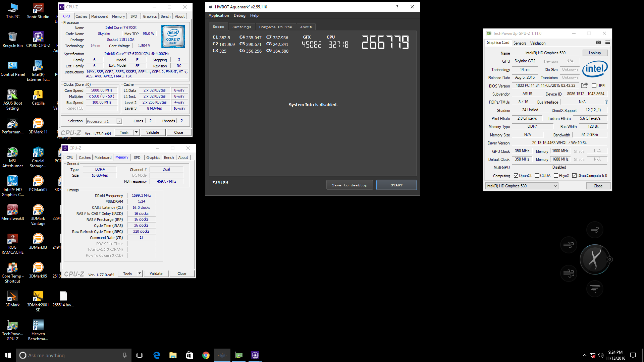This screenshot has height=362, width=644.
Task: Open the 265514.hw file on desktop
Action: 63,299
